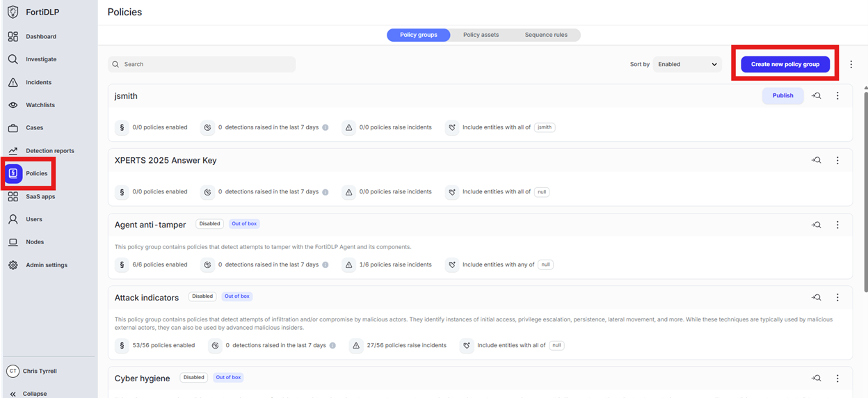Open SaaS apps in sidebar
Screen dimensions: 868x398
point(40,196)
